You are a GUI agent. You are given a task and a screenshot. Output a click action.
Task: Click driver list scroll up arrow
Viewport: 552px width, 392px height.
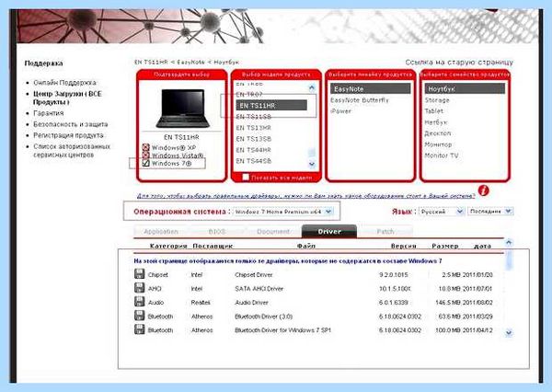[x=509, y=242]
